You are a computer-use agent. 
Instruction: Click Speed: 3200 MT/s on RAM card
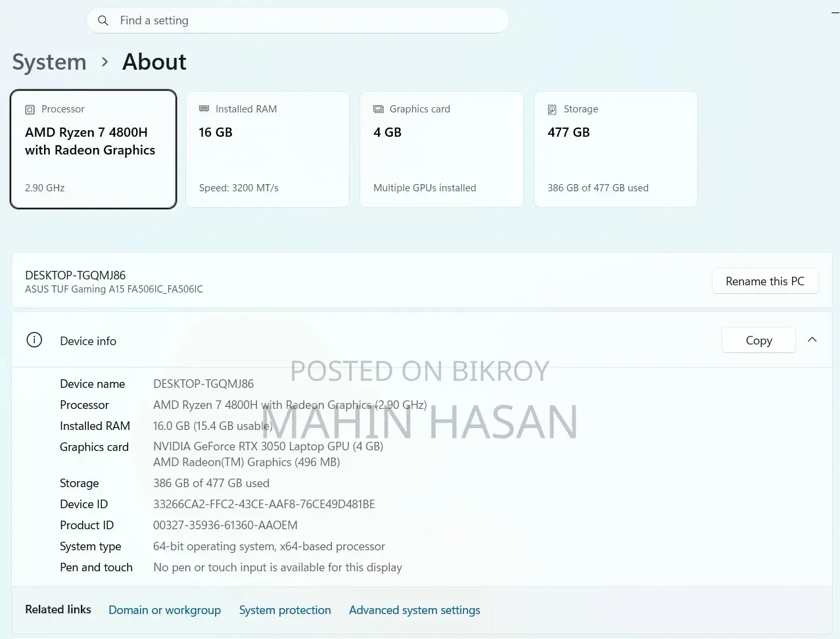click(x=239, y=188)
